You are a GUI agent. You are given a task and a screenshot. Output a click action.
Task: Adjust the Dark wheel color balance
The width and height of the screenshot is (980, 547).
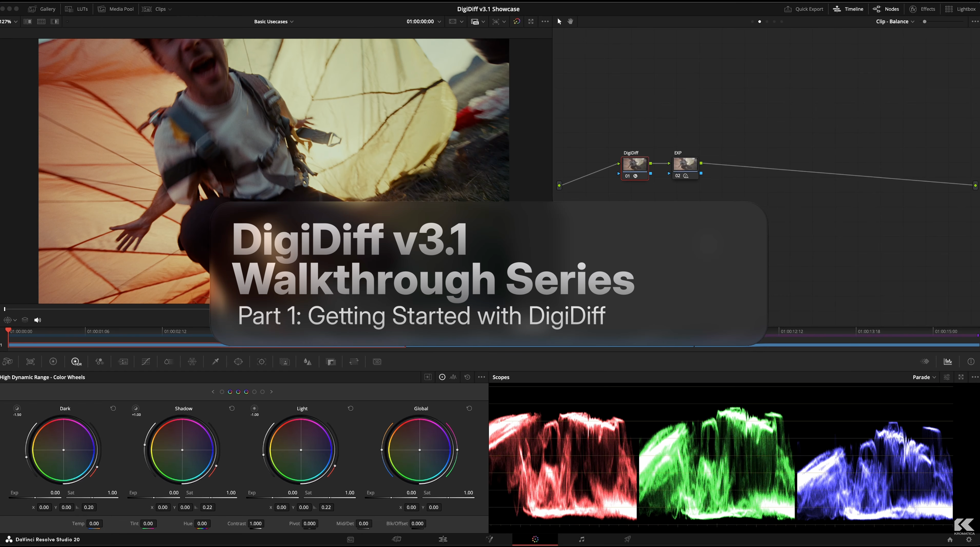pyautogui.click(x=64, y=450)
